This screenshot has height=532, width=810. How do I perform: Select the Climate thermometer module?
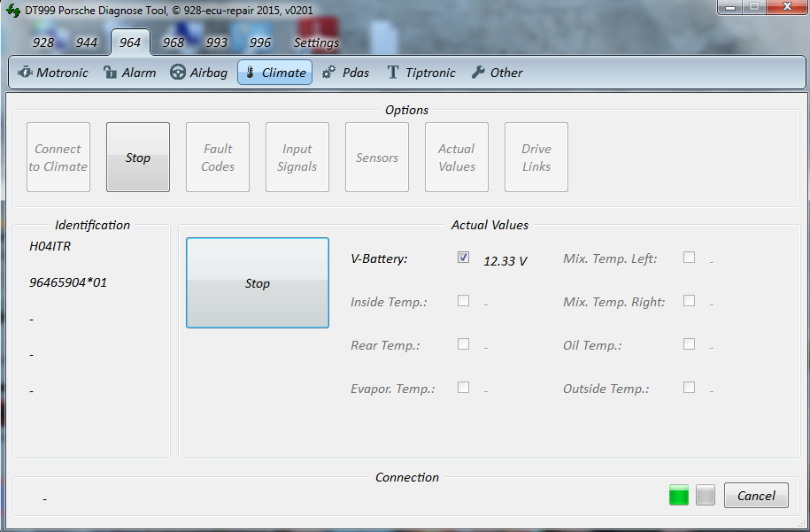click(x=274, y=73)
